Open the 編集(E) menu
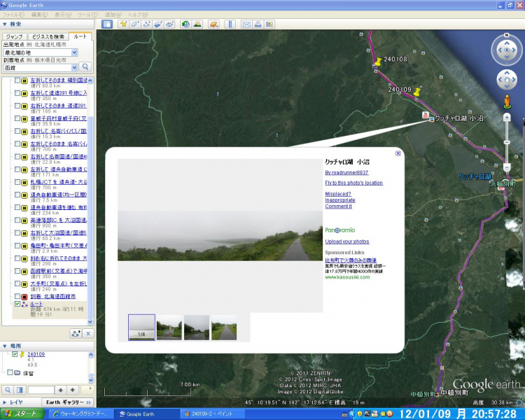This screenshot has width=525, height=420. click(39, 15)
